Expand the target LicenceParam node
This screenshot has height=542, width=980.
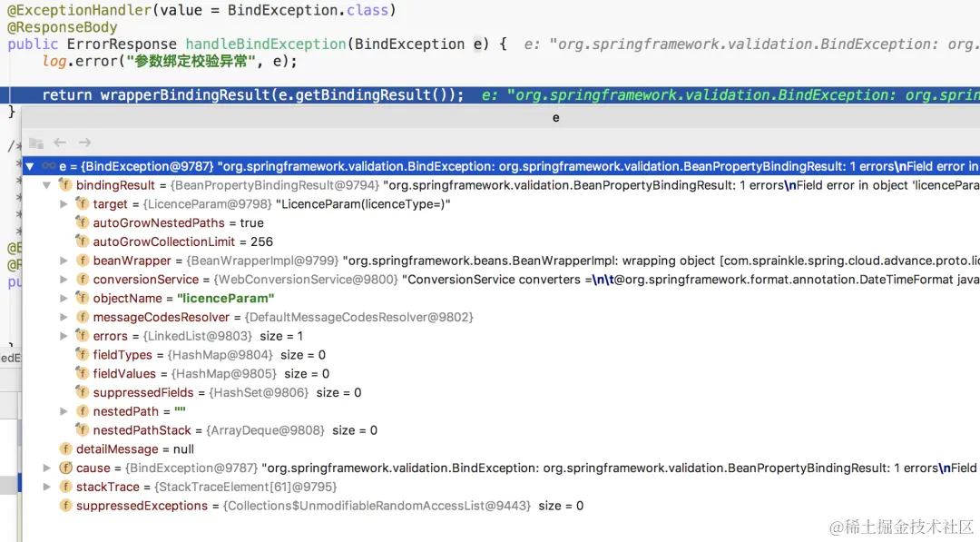click(x=64, y=203)
